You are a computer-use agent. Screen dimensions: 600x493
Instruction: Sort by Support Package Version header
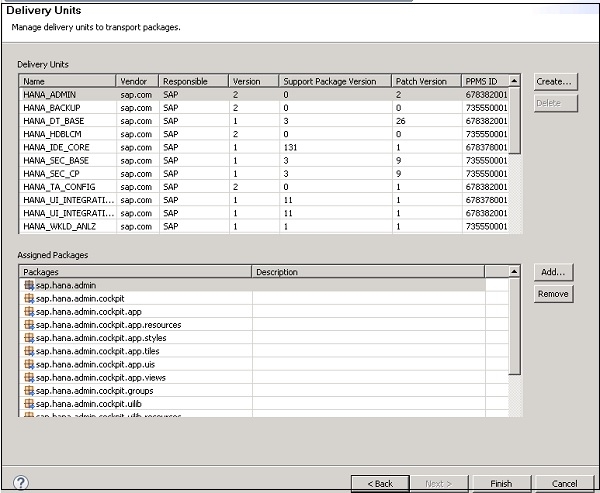click(335, 81)
